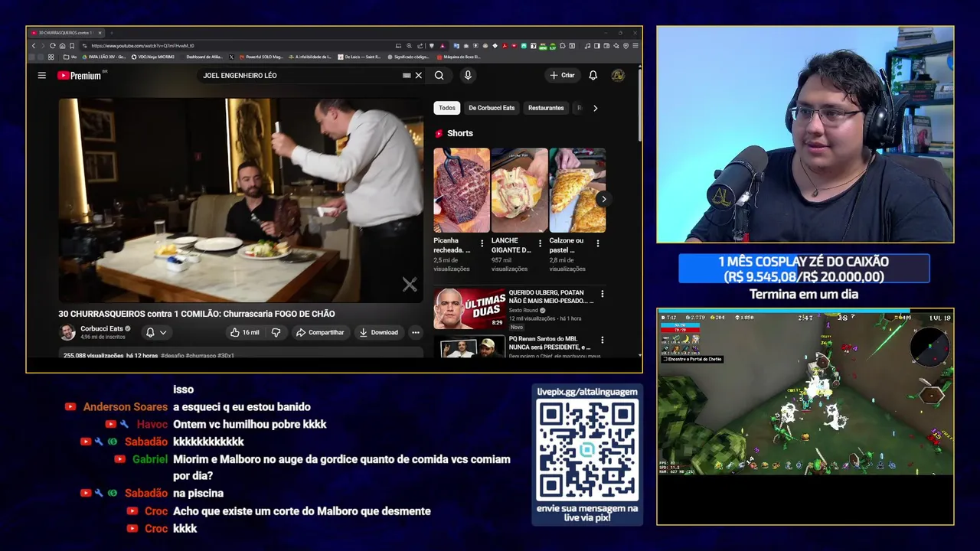Go to the browser home page
This screenshot has height=551, width=980.
point(62,46)
